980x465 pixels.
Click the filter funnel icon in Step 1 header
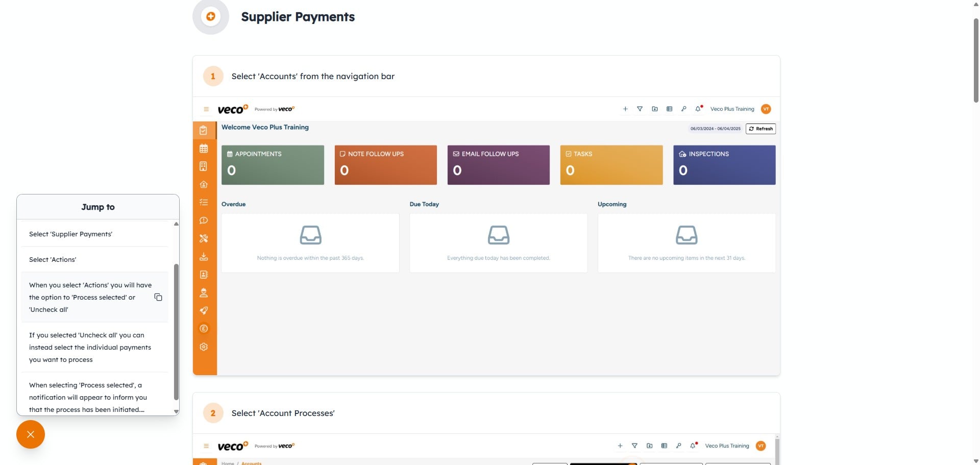click(640, 109)
